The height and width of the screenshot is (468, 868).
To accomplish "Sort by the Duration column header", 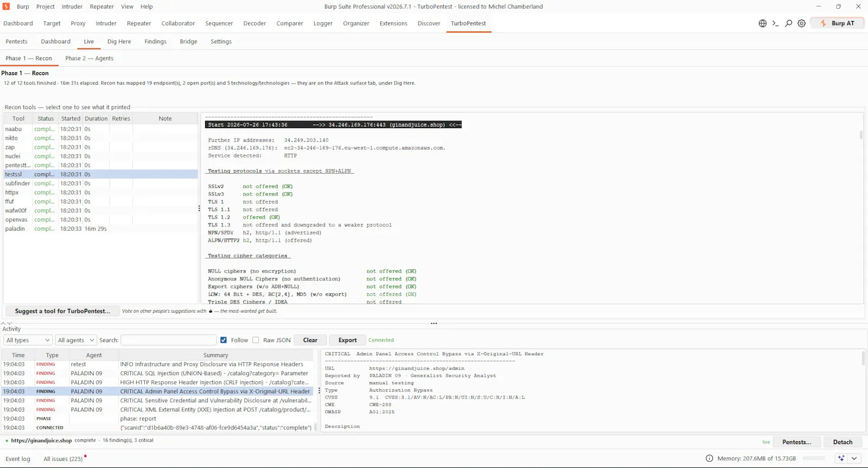I will coord(96,118).
